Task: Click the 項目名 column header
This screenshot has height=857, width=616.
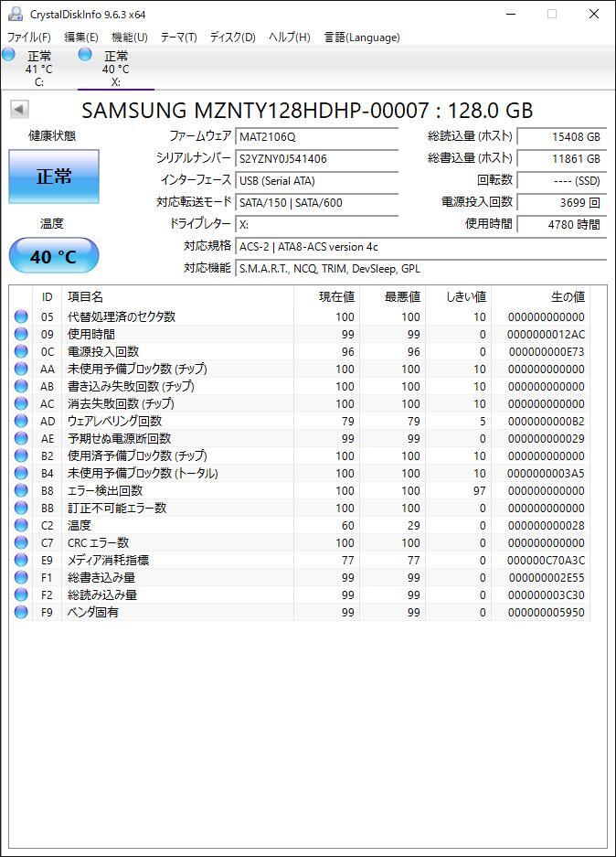Action: click(x=177, y=296)
